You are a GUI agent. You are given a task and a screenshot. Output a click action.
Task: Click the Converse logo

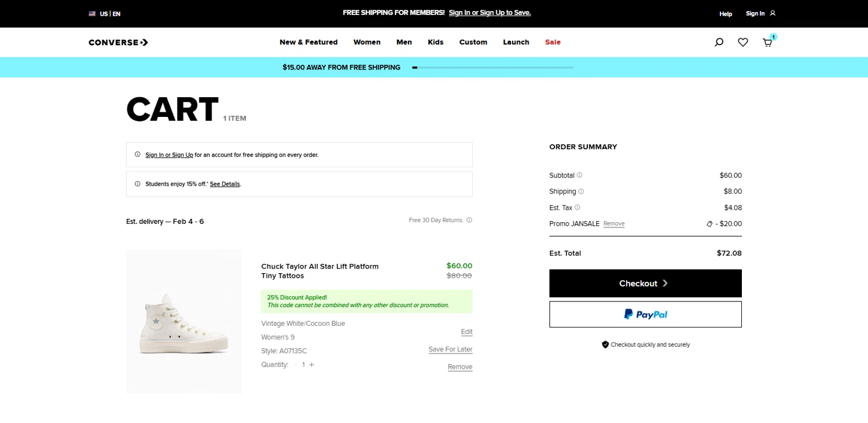[x=119, y=42]
